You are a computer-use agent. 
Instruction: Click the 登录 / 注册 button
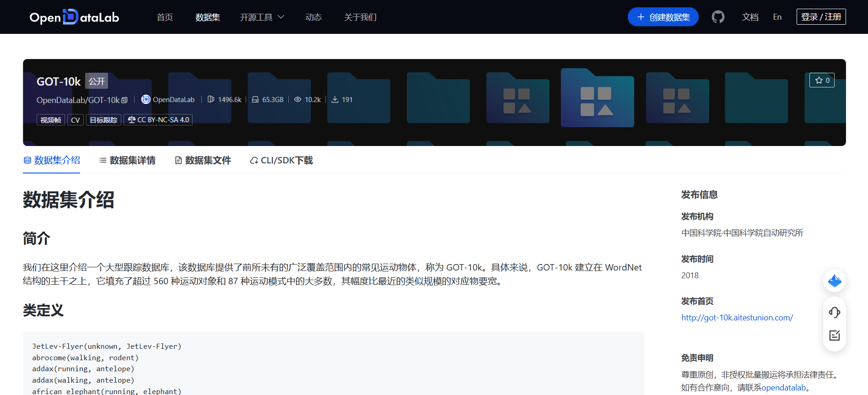[x=821, y=17]
